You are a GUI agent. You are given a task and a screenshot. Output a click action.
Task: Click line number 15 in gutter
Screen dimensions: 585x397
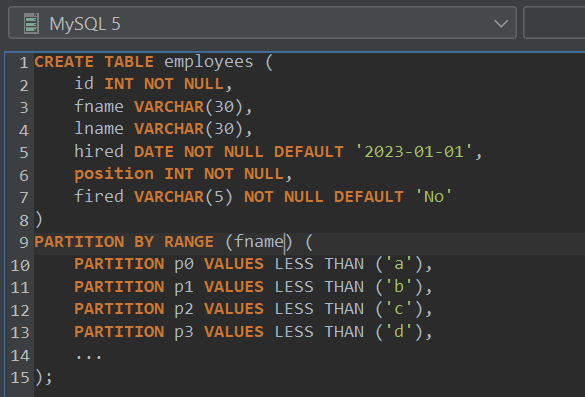coord(20,378)
